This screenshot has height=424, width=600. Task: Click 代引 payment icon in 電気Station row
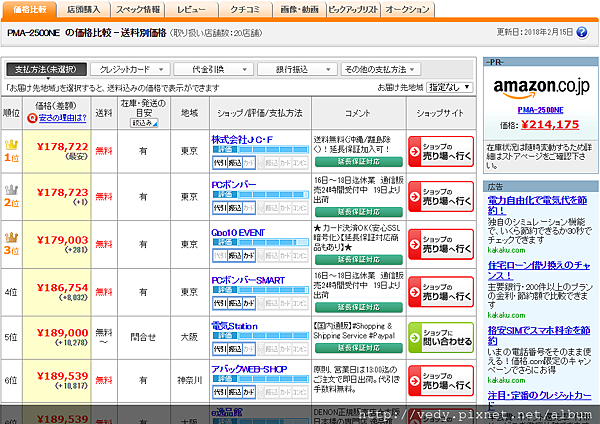[220, 349]
